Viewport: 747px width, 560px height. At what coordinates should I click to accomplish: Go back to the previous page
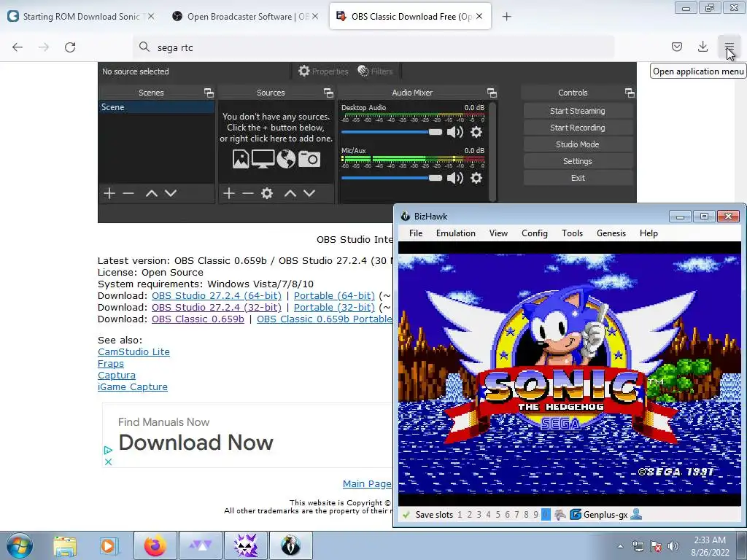tap(18, 47)
